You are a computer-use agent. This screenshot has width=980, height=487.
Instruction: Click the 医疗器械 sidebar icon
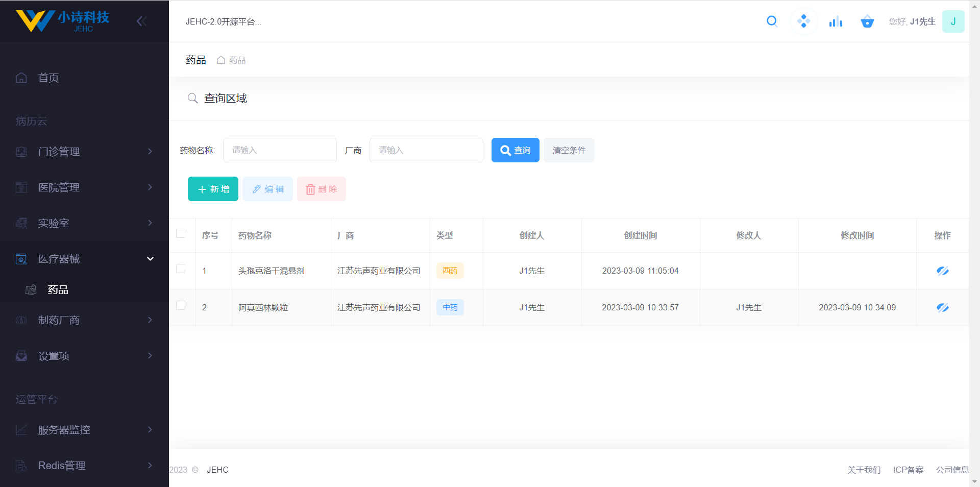(21, 259)
